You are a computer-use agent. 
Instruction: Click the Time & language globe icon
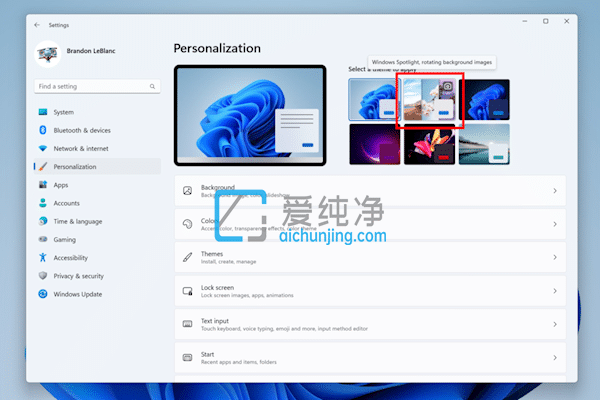pyautogui.click(x=43, y=221)
